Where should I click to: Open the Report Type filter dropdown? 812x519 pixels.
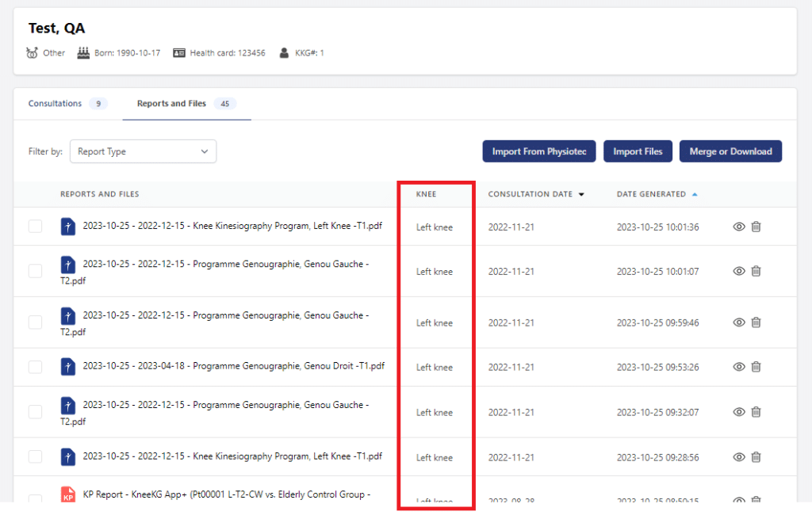point(143,151)
